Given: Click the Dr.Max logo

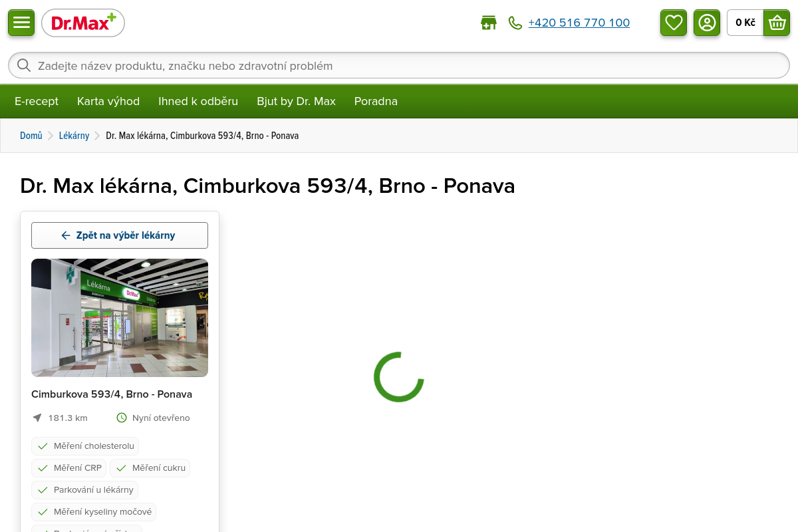Looking at the screenshot, I should 83,23.
